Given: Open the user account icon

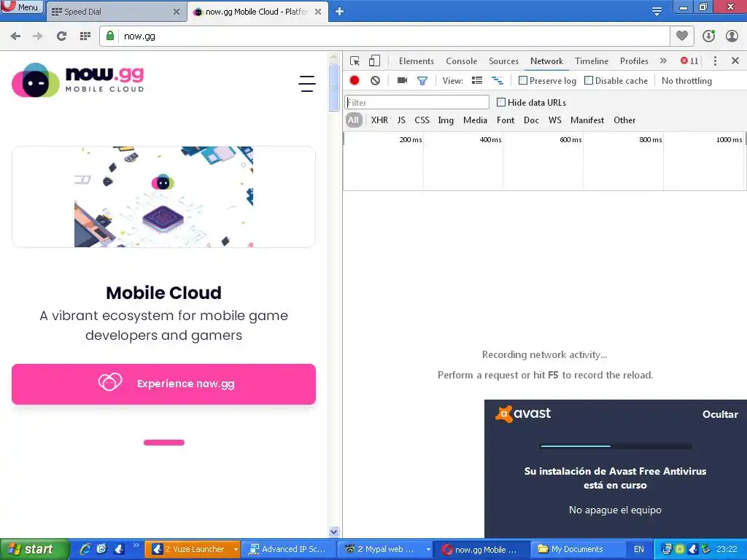Looking at the screenshot, I should (x=732, y=36).
